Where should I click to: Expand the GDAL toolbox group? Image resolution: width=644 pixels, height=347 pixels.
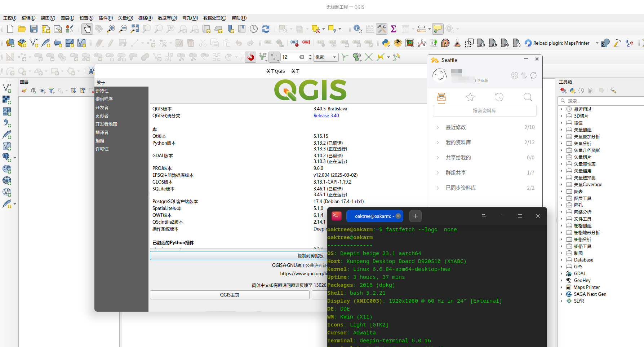(561, 274)
